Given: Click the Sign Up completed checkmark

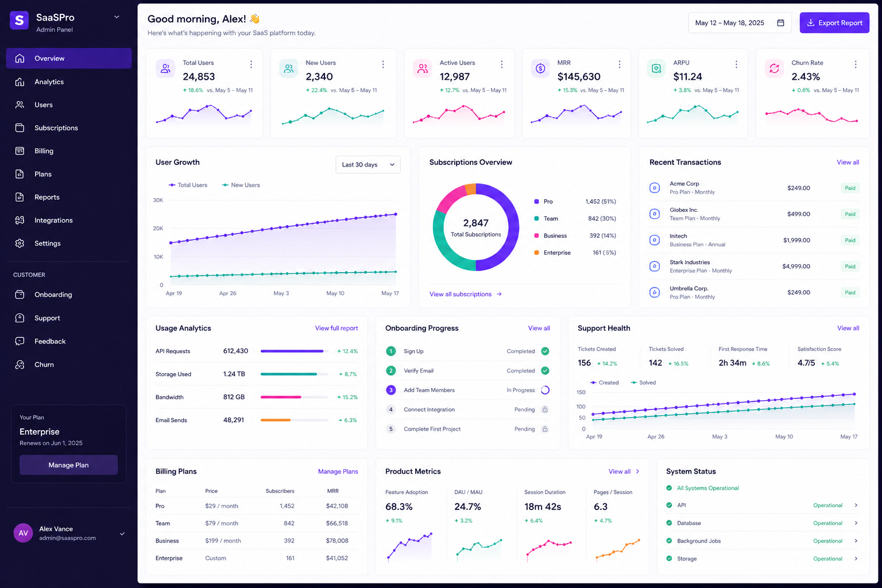Looking at the screenshot, I should [x=545, y=351].
